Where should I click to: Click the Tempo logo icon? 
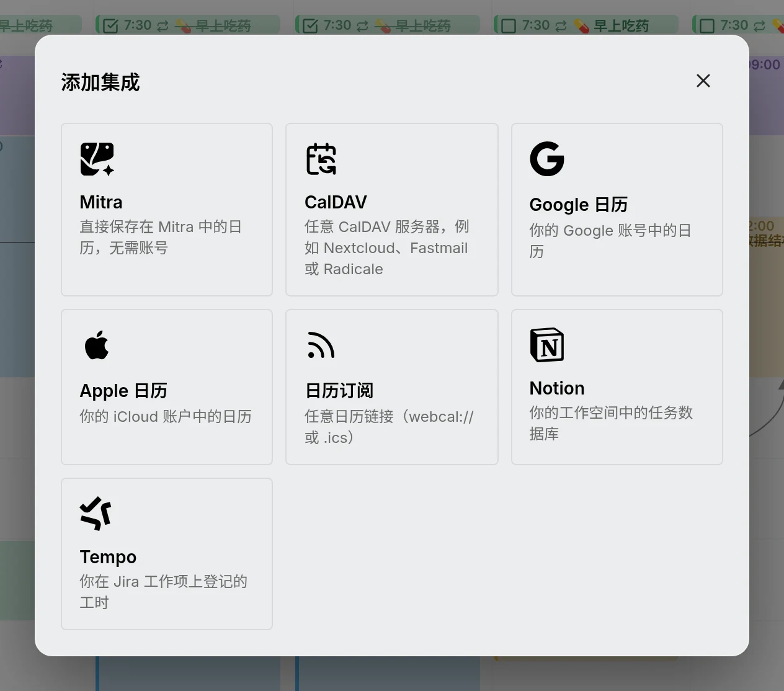pyautogui.click(x=96, y=514)
